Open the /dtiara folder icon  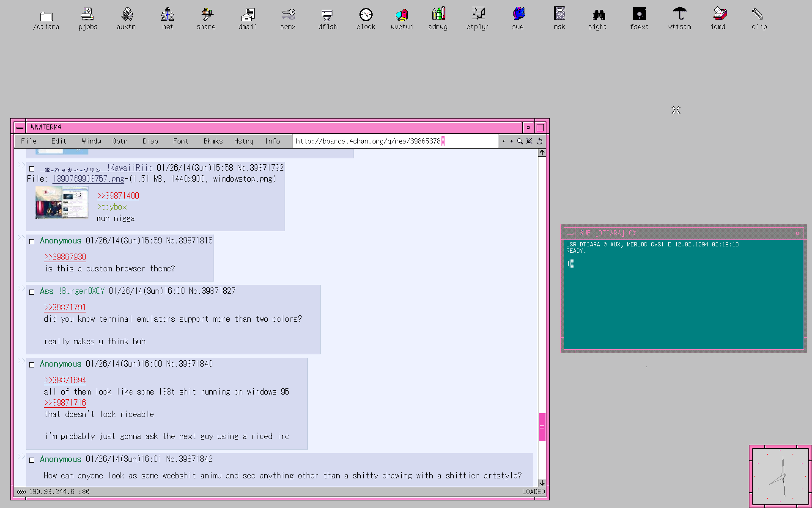(x=46, y=17)
